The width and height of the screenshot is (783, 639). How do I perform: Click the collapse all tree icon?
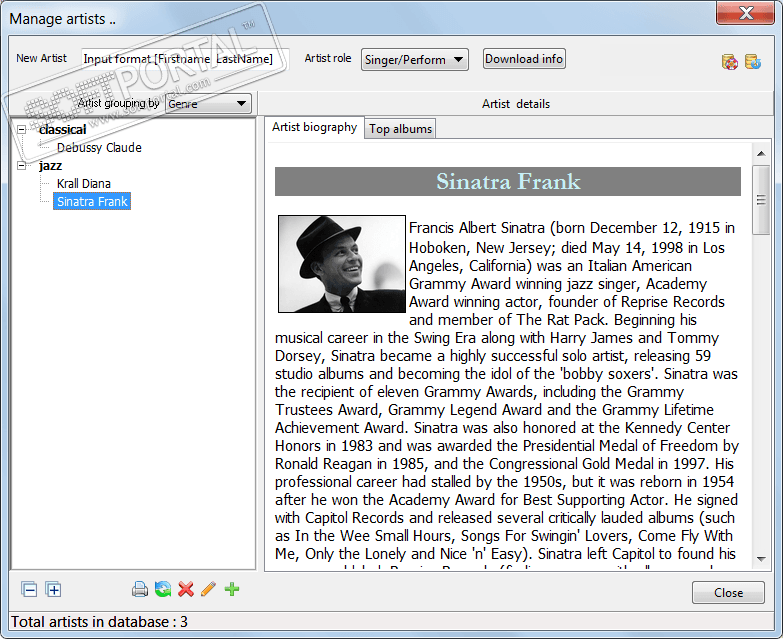tap(29, 590)
